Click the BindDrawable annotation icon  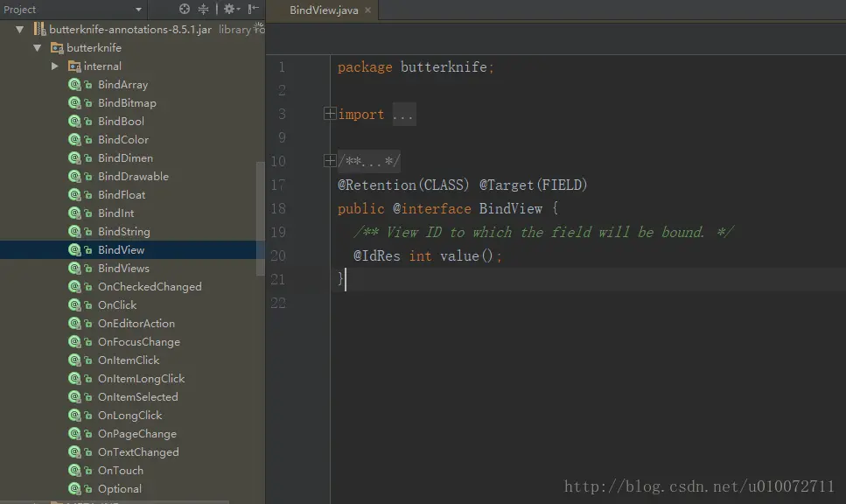point(74,176)
